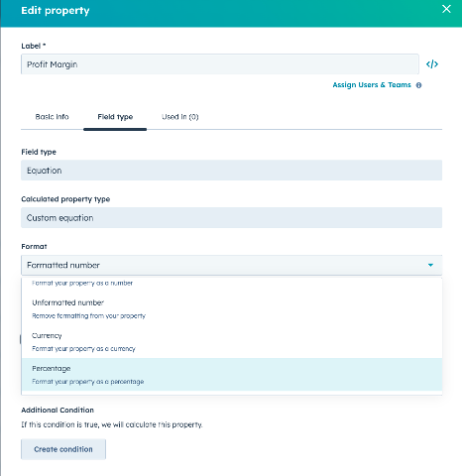Choose the Currency format option
Viewport: 462px width, 476px height.
click(232, 342)
